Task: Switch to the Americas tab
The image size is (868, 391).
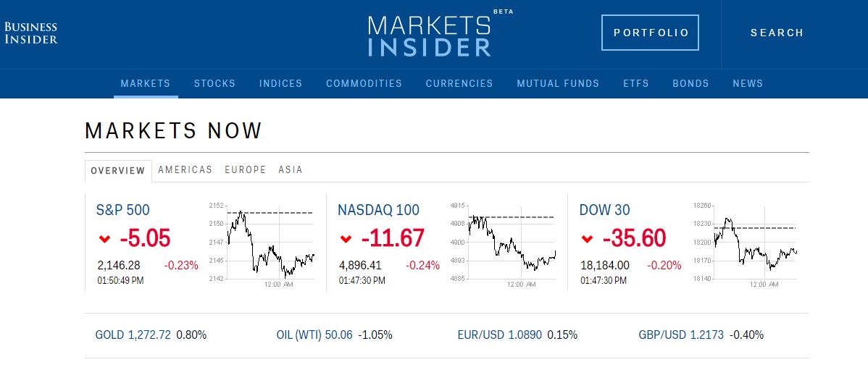Action: tap(185, 169)
